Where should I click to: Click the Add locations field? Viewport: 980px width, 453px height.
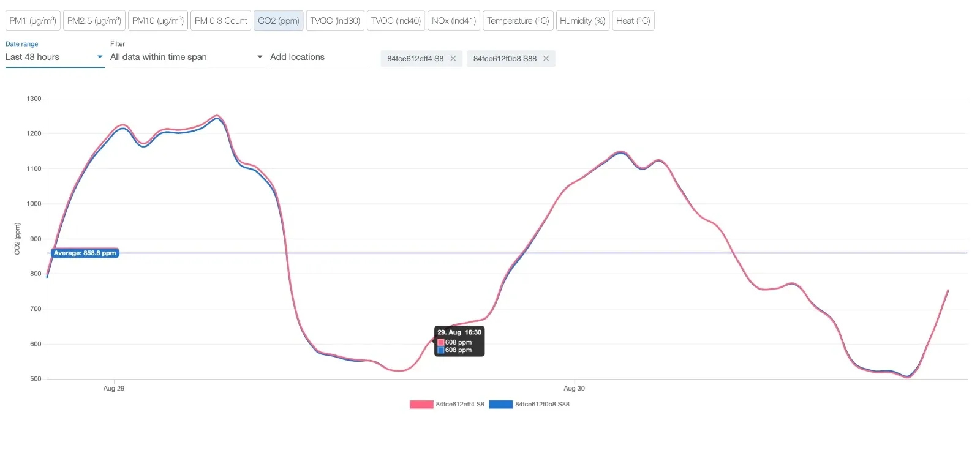(x=319, y=57)
